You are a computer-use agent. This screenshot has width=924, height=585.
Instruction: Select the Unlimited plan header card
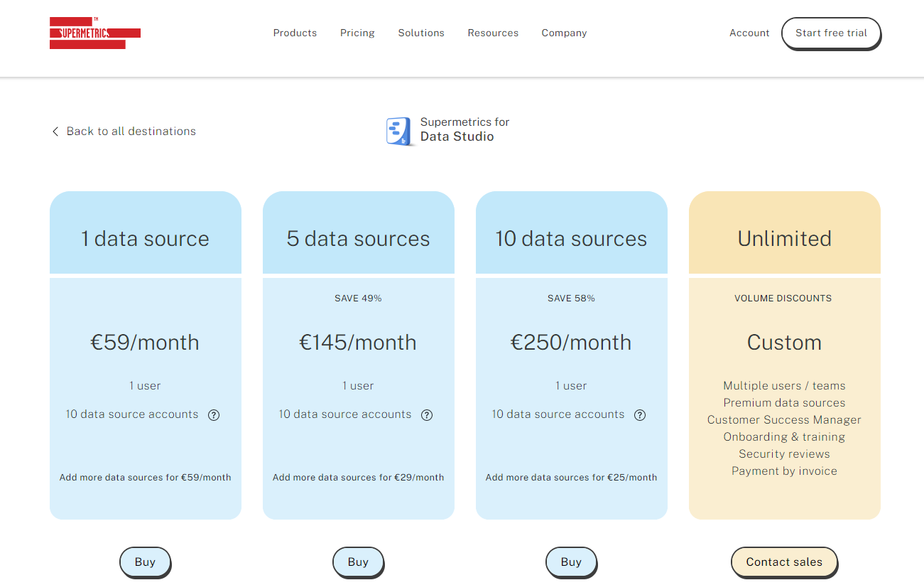(784, 232)
